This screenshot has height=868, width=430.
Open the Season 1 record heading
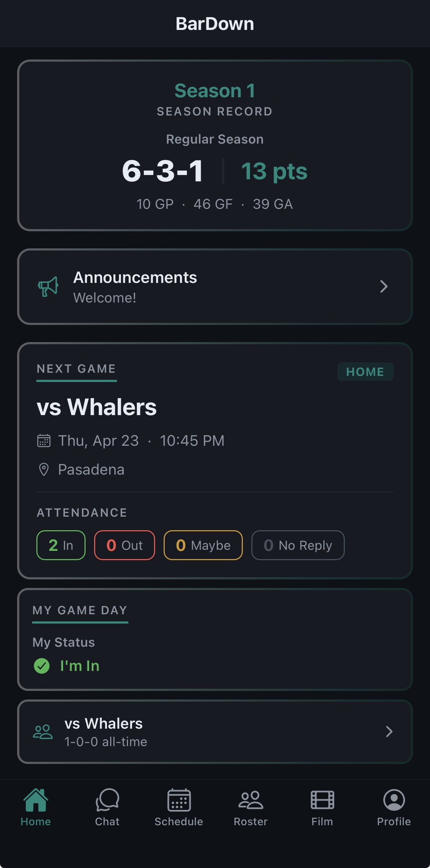click(x=215, y=91)
